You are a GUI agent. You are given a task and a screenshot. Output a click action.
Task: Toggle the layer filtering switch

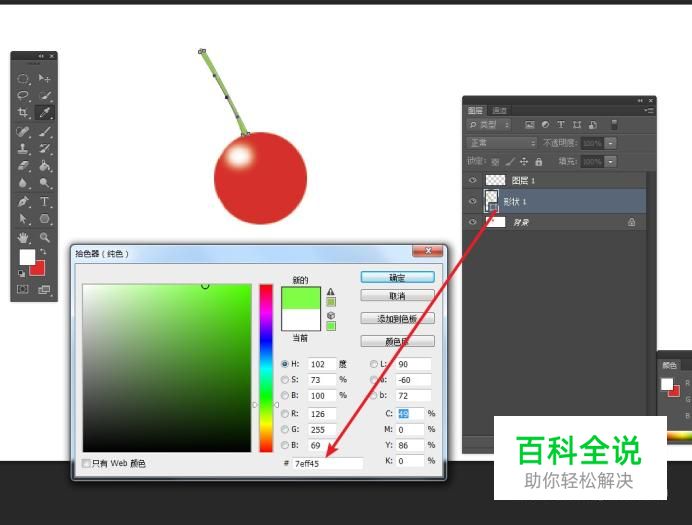[x=614, y=124]
